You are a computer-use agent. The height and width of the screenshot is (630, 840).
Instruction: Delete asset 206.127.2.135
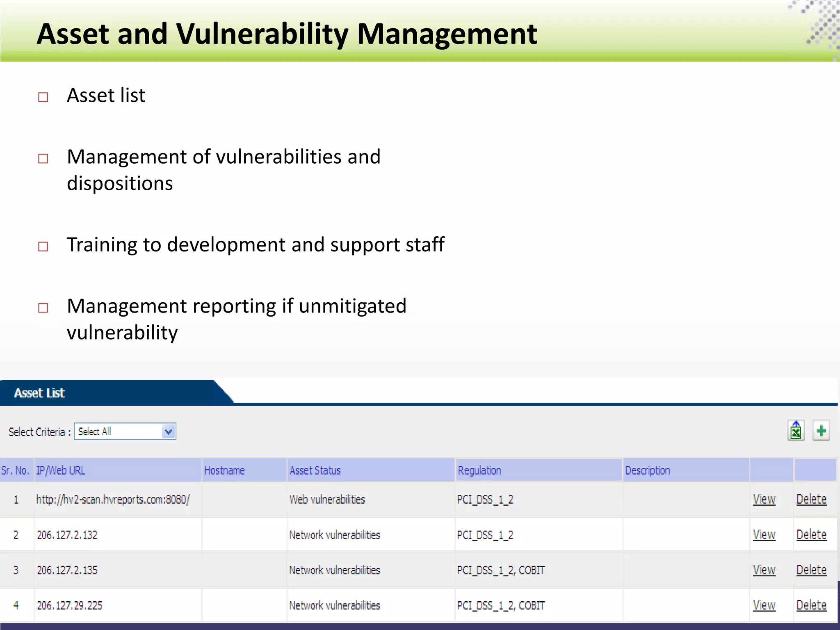click(x=811, y=570)
